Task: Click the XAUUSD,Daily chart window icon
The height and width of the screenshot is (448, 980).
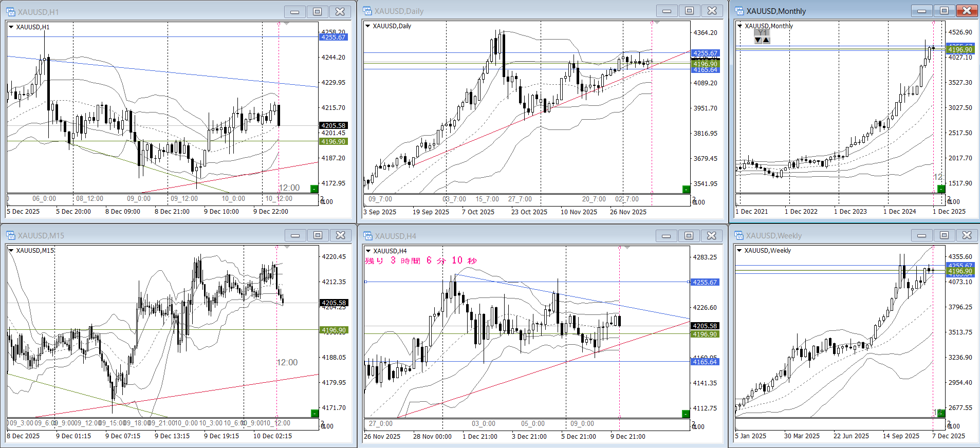Action: coord(367,11)
